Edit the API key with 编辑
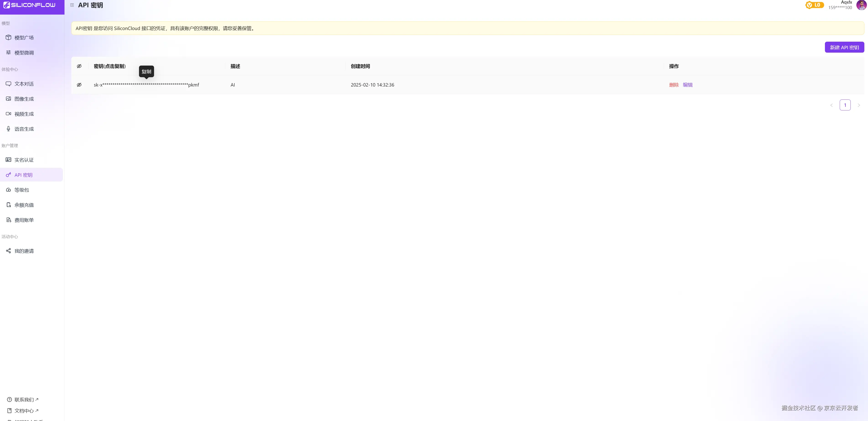Screen dimensions: 868x421 [687, 85]
